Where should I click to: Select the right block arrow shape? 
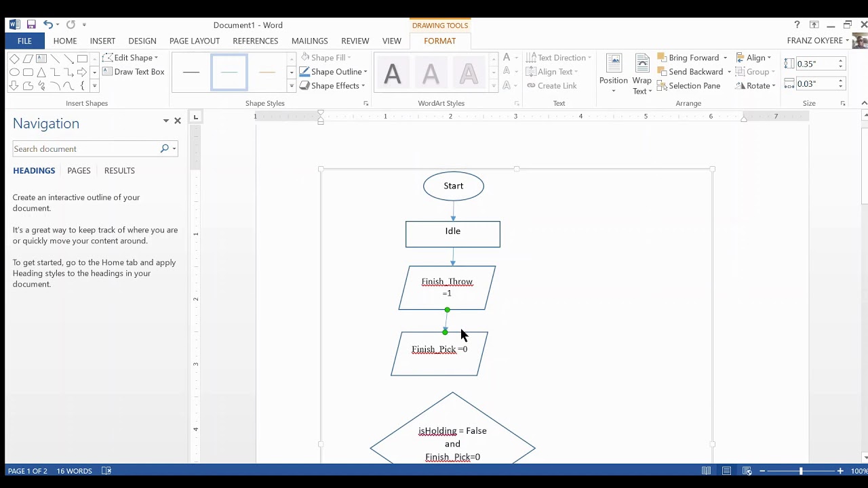(x=82, y=72)
